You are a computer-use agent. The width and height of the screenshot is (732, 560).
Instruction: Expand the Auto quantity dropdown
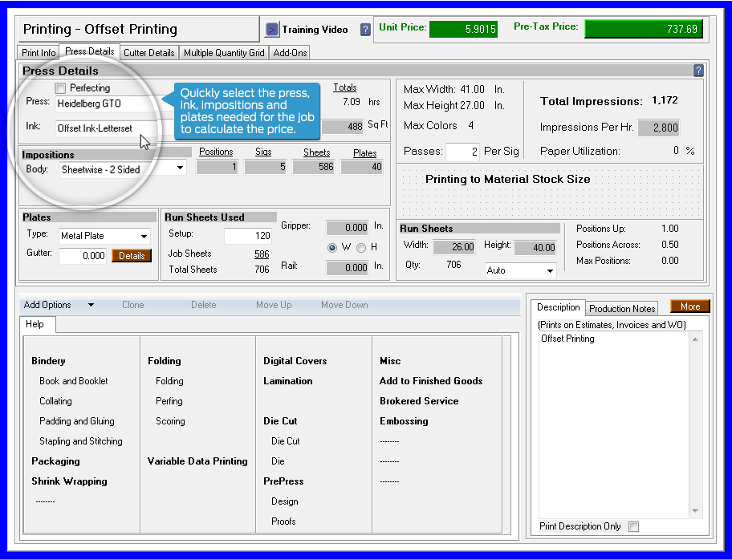tap(551, 270)
